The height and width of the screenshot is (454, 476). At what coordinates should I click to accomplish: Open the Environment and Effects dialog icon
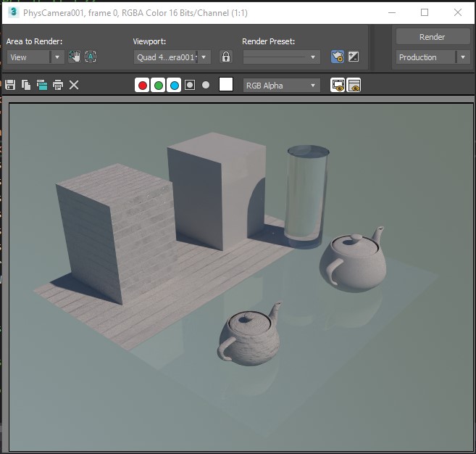click(354, 57)
